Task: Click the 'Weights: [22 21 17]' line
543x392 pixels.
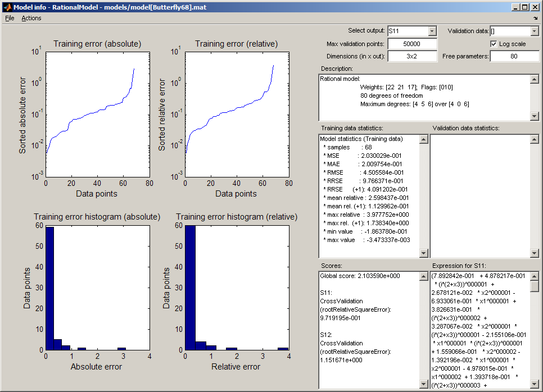Action: pos(388,87)
